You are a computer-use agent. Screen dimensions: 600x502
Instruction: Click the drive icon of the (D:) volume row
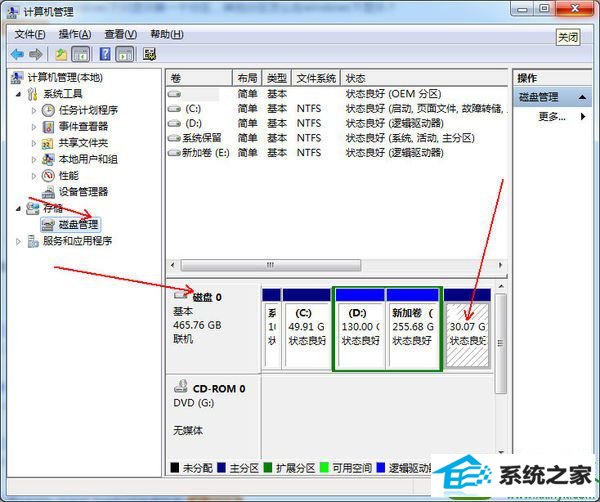(x=174, y=123)
